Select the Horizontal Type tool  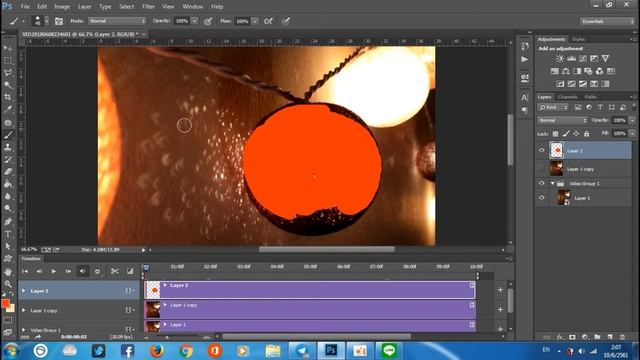(x=8, y=234)
